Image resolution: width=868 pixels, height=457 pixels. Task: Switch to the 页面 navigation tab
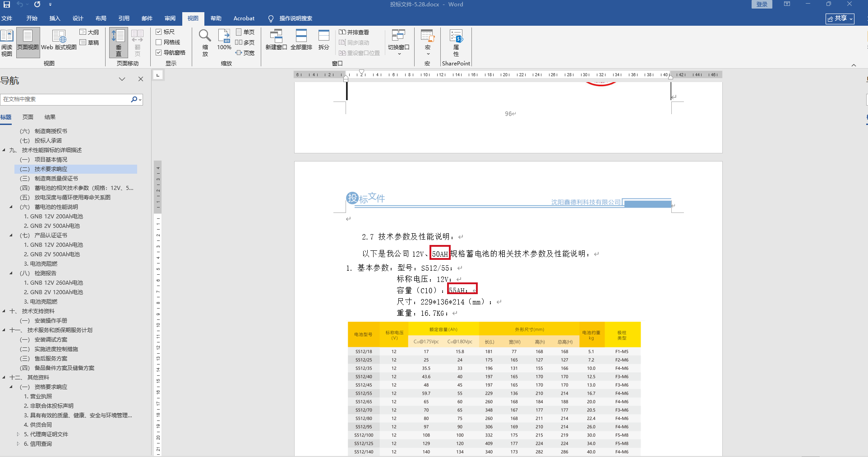pyautogui.click(x=28, y=117)
